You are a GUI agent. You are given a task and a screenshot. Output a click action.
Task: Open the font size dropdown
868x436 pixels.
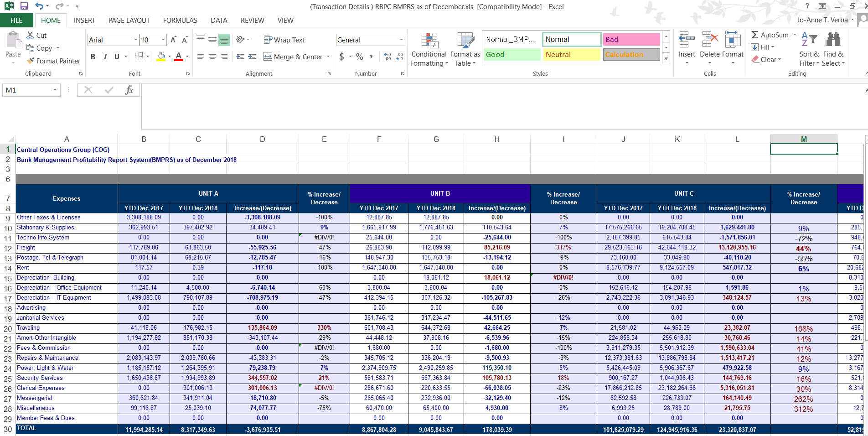coord(163,40)
